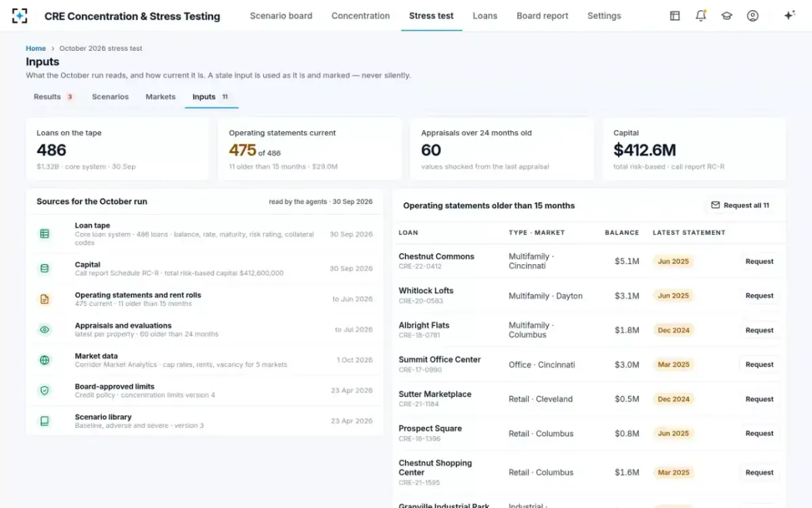Open the notifications bell
The image size is (812, 508).
(x=701, y=16)
